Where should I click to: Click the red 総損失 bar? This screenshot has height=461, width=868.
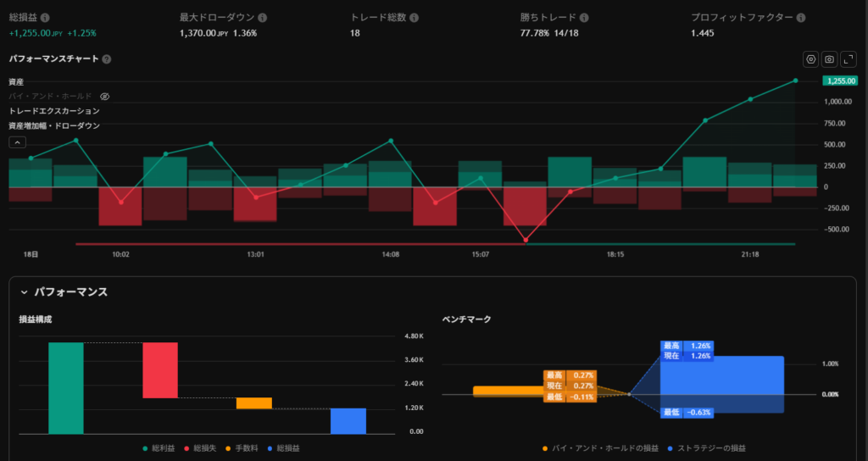(x=159, y=370)
